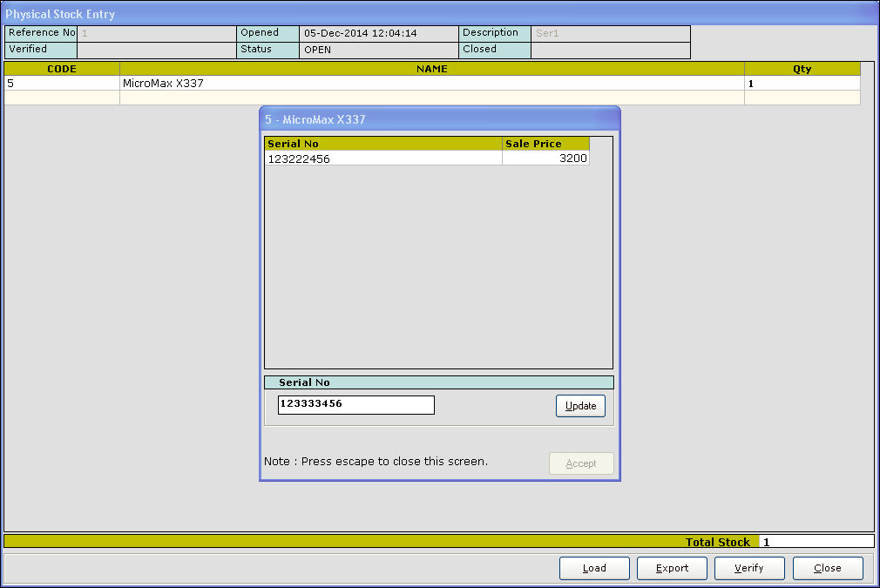Click the Update button
This screenshot has width=880, height=588.
580,406
